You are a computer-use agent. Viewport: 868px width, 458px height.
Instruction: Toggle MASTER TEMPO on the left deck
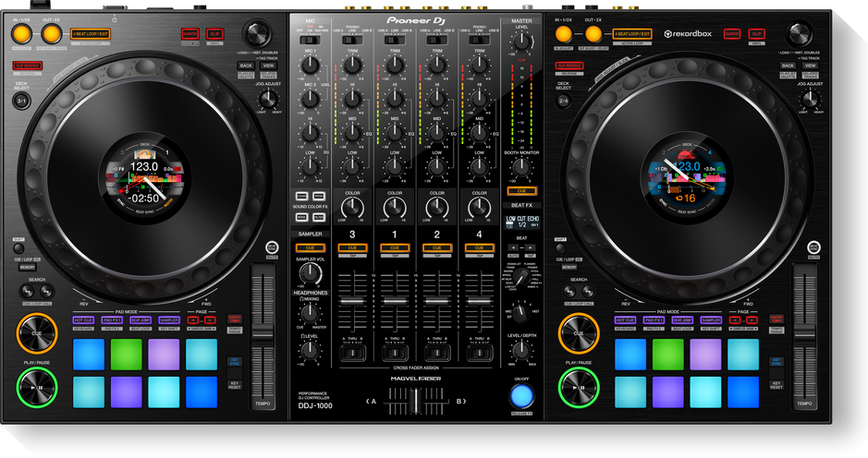[x=235, y=319]
